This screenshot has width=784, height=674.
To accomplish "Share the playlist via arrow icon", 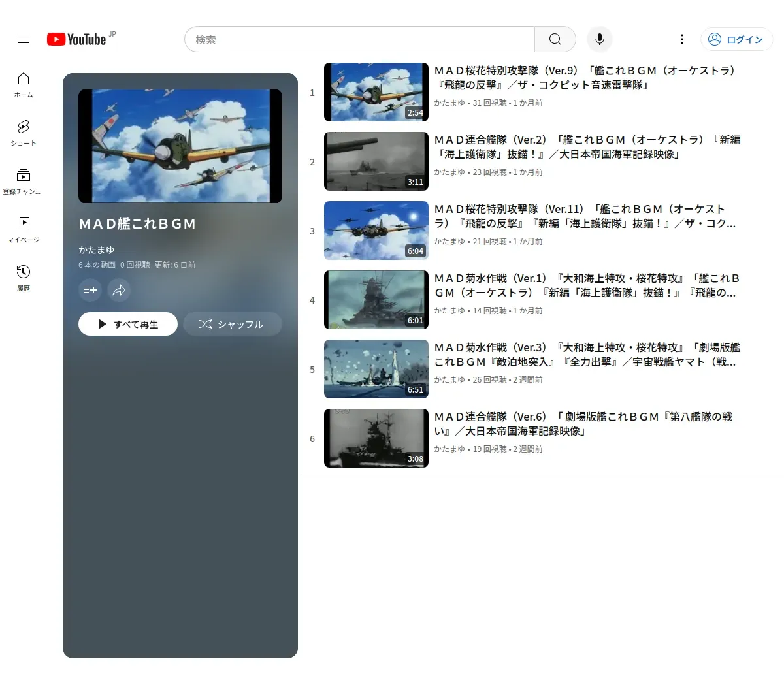I will [x=119, y=290].
